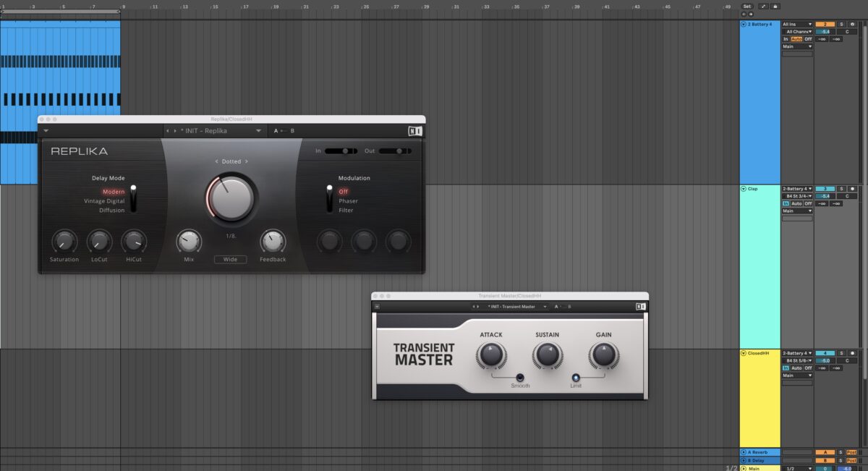
Task: Set Replika modulation to Off
Action: 344,192
